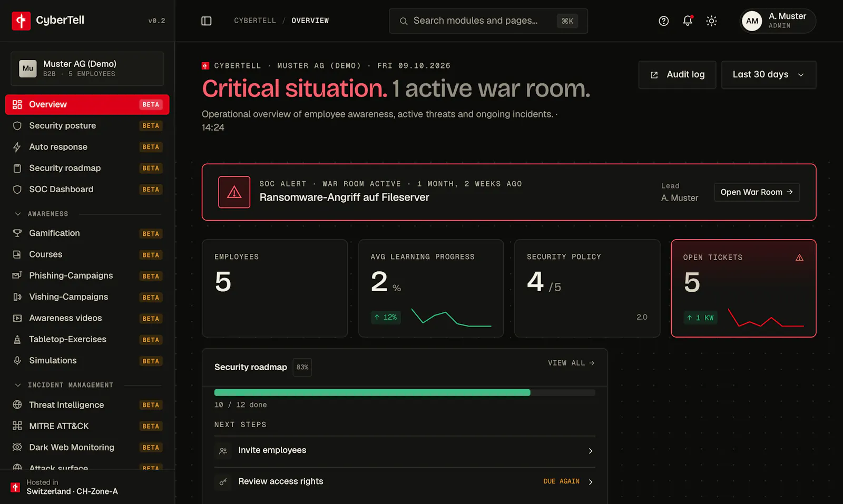Click the MITRE ATT&CK grid icon
Viewport: 843px width, 504px height.
click(17, 426)
